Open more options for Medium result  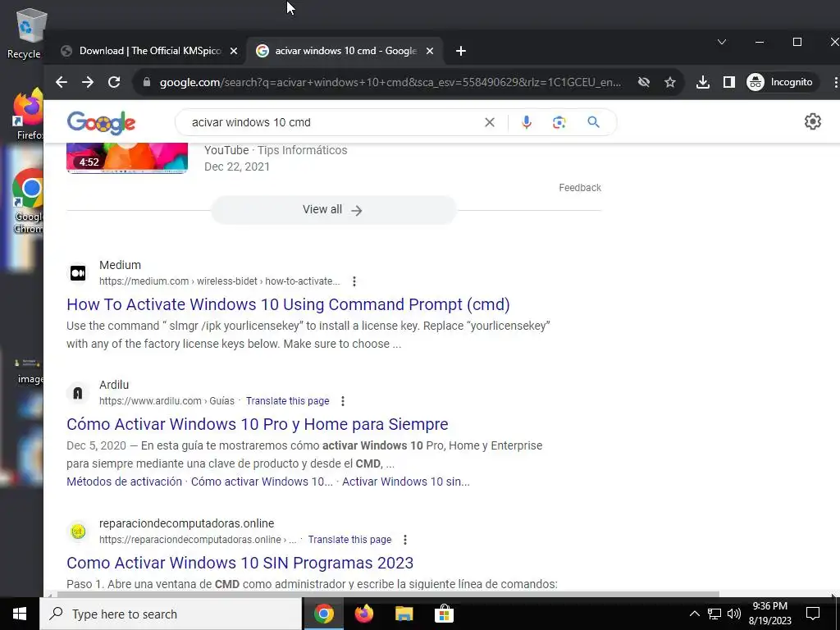pyautogui.click(x=354, y=281)
